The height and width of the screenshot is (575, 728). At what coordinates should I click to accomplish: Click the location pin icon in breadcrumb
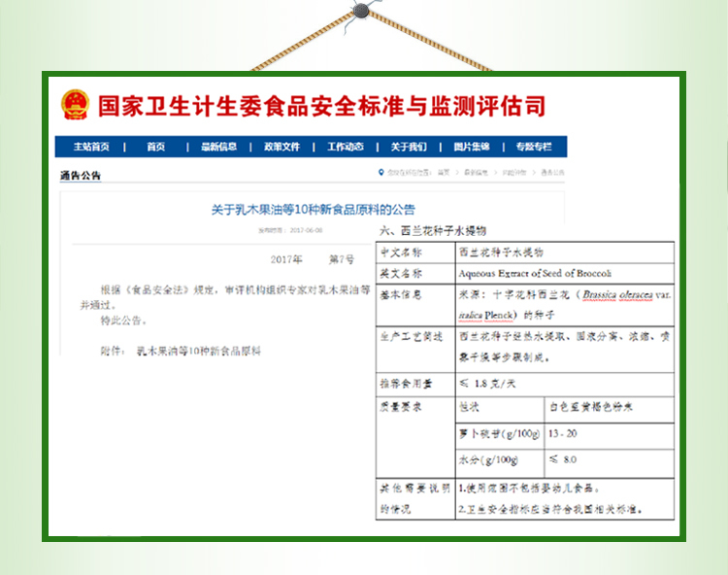pyautogui.click(x=381, y=172)
